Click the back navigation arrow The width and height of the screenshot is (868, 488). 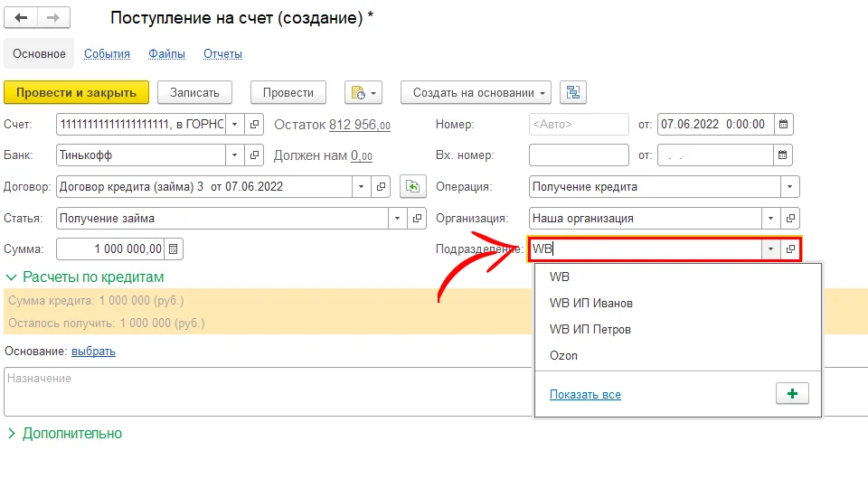click(21, 18)
